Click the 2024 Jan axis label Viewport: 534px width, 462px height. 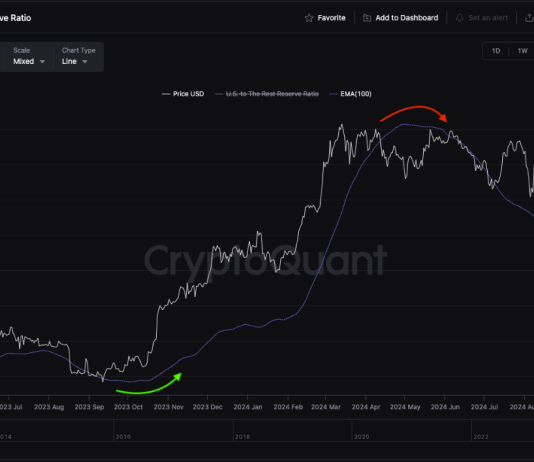(248, 407)
